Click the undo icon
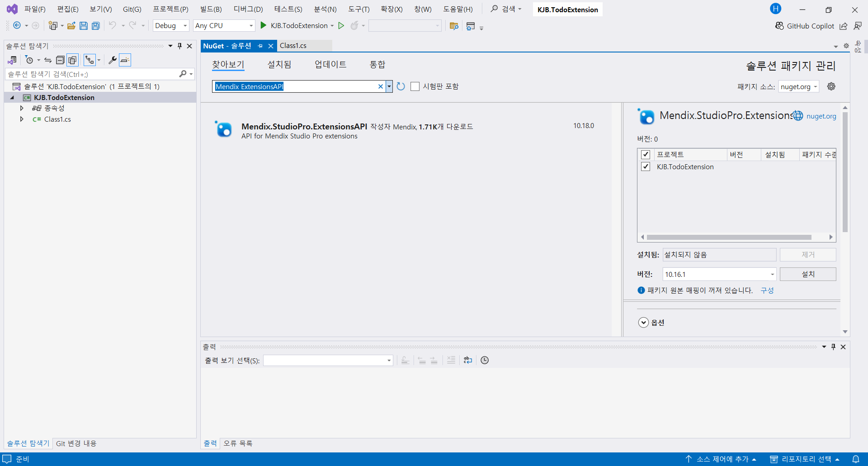The width and height of the screenshot is (868, 466). (112, 25)
